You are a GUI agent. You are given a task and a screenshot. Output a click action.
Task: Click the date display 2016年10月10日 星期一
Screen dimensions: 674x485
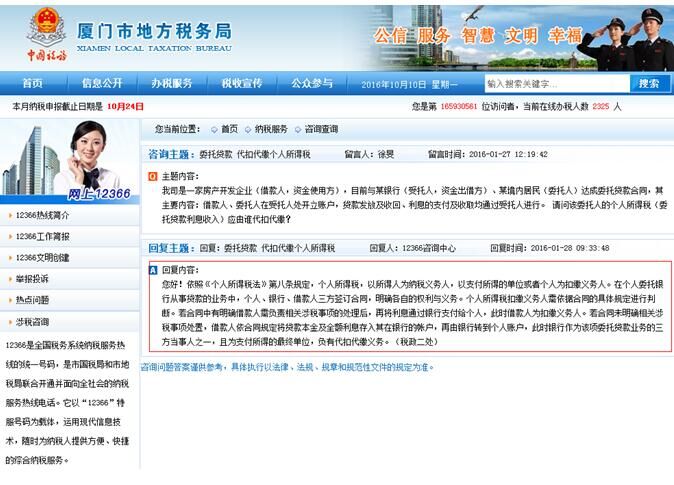pyautogui.click(x=409, y=84)
